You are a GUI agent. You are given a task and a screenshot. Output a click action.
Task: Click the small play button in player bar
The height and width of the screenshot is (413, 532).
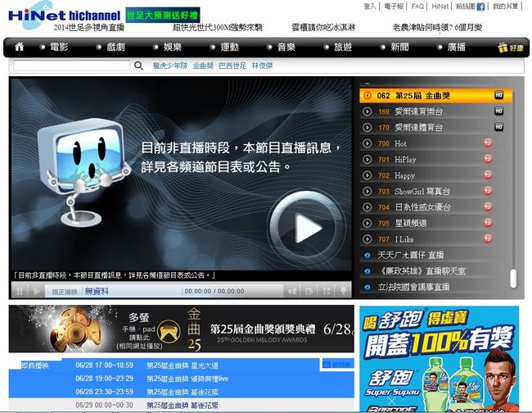click(x=36, y=291)
